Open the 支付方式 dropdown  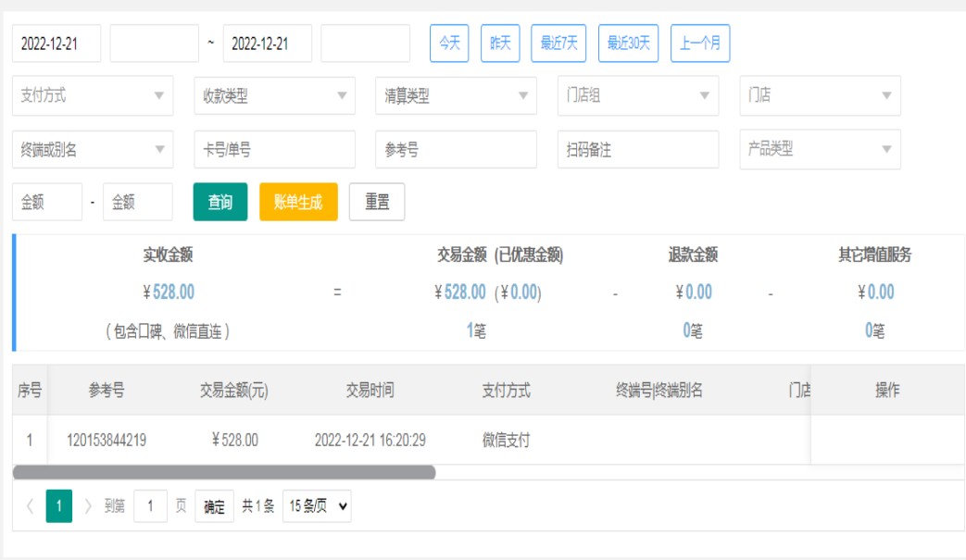[x=93, y=96]
